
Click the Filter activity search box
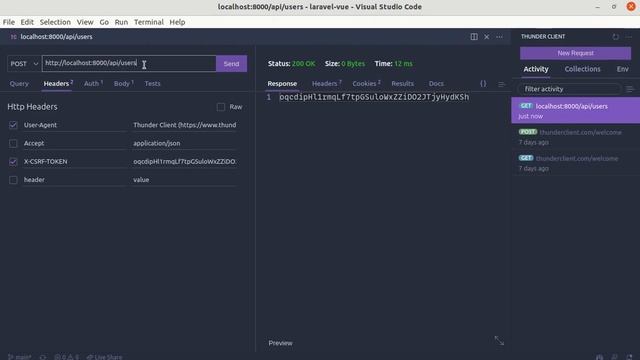click(570, 89)
